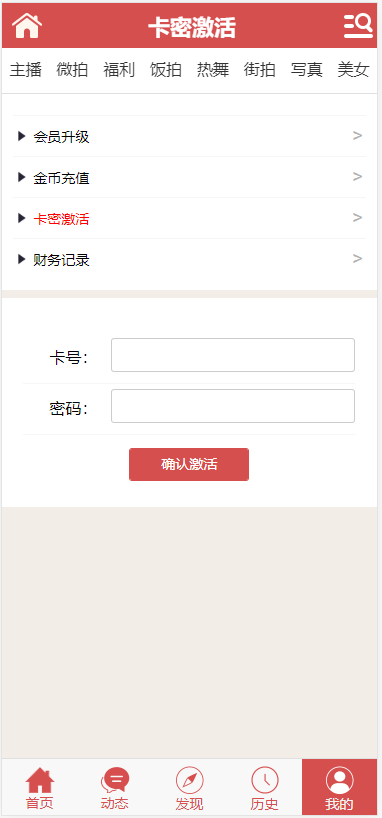The height and width of the screenshot is (818, 382).
Task: Open the 写真 category tab
Action: click(306, 70)
